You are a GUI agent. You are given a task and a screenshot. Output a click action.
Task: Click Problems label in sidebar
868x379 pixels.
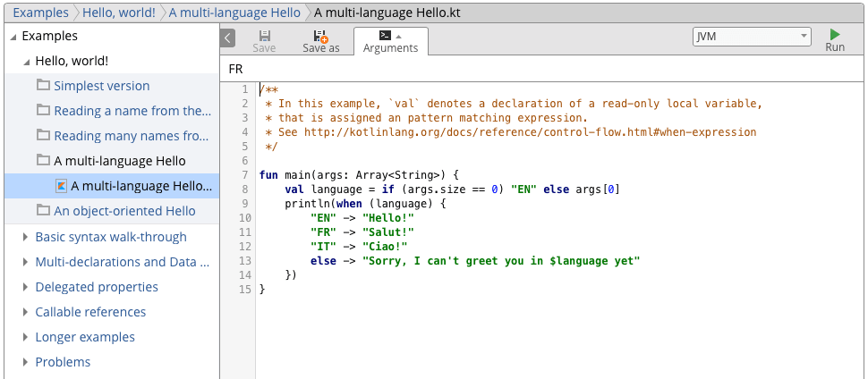click(x=64, y=362)
